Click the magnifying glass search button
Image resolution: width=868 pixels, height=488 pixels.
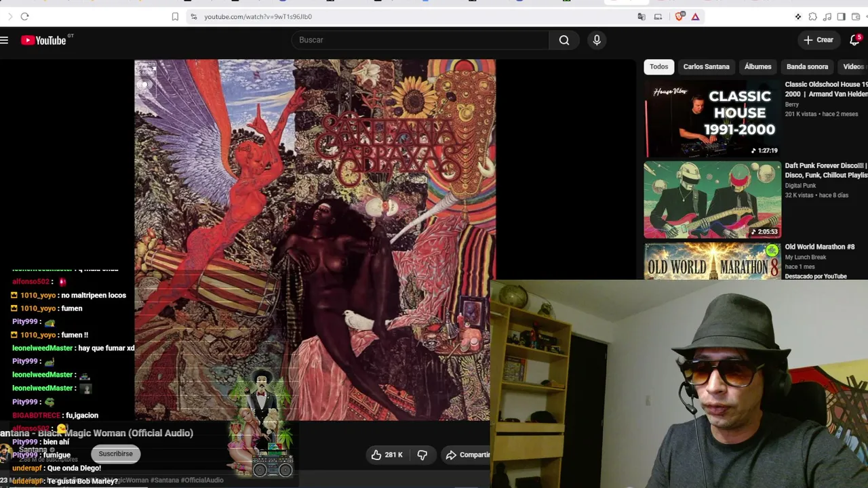point(564,40)
